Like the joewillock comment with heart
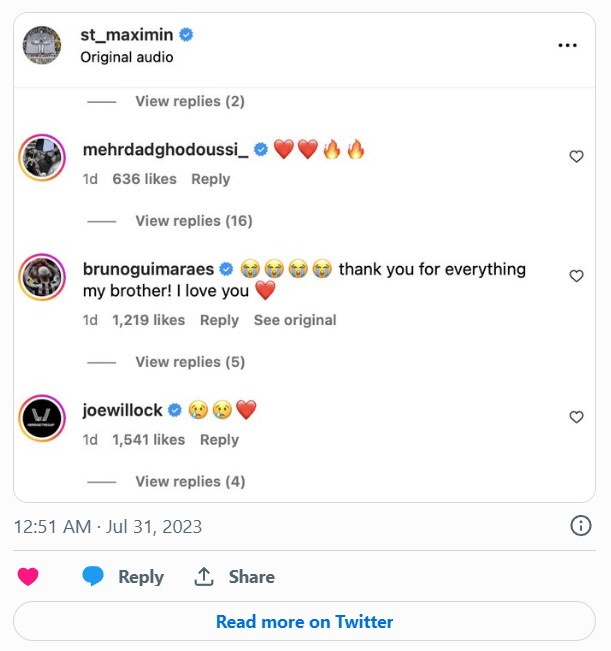611x651 pixels. click(x=576, y=417)
